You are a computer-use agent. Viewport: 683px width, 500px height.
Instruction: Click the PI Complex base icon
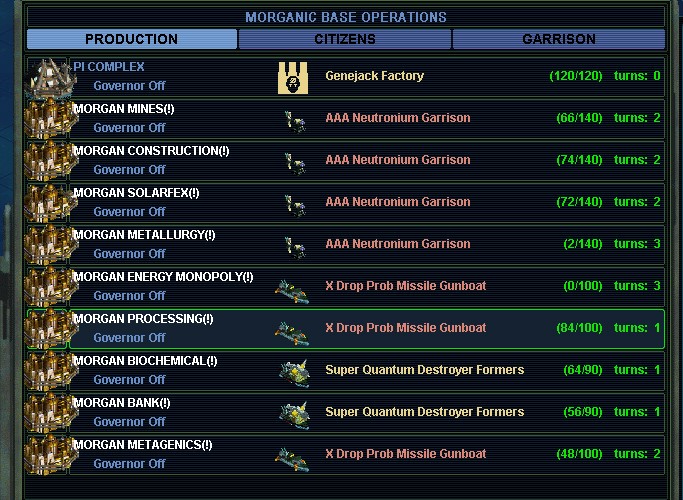(46, 78)
